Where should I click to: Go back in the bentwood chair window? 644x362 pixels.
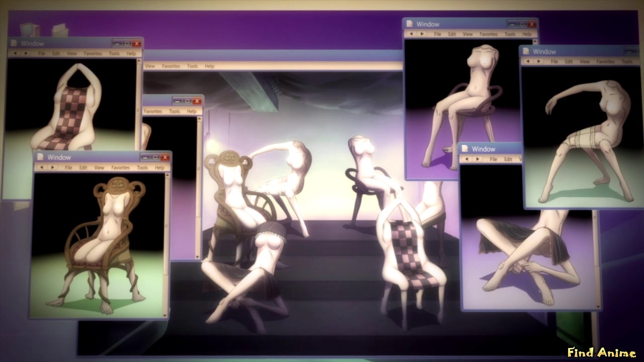click(411, 34)
